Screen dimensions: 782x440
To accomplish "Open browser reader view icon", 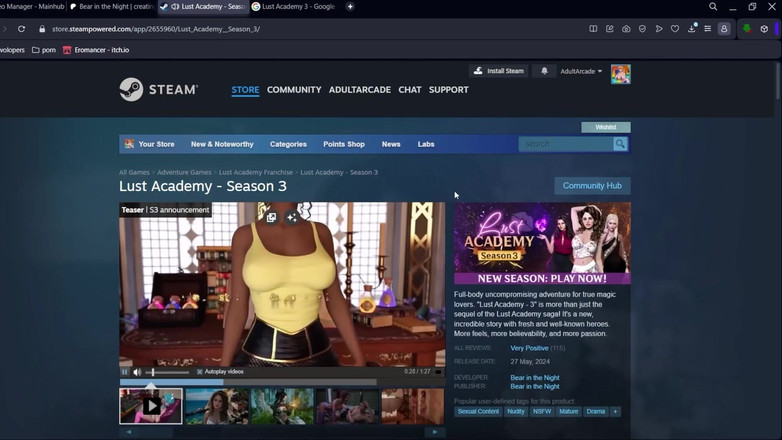I will (593, 29).
